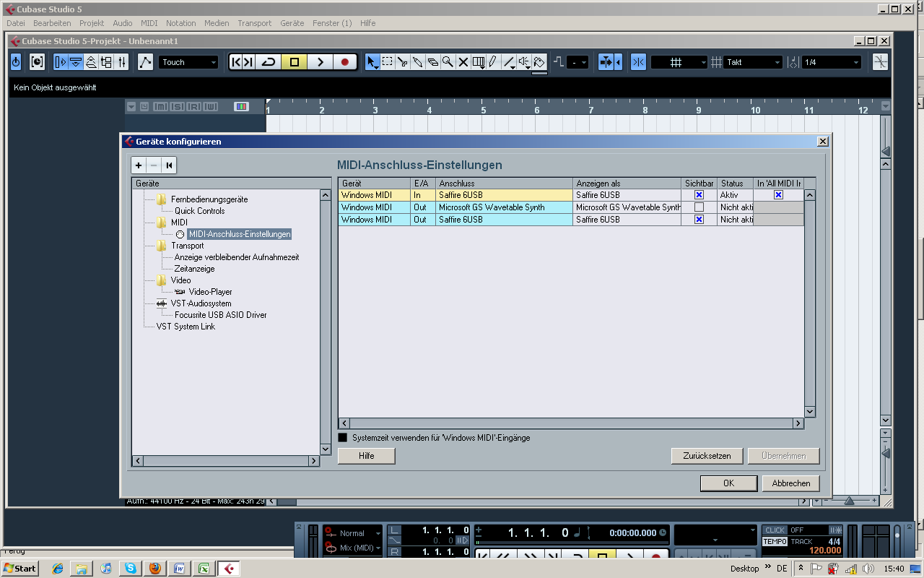This screenshot has width=924, height=578.
Task: Open Firefox from the Windows taskbar
Action: coord(154,569)
